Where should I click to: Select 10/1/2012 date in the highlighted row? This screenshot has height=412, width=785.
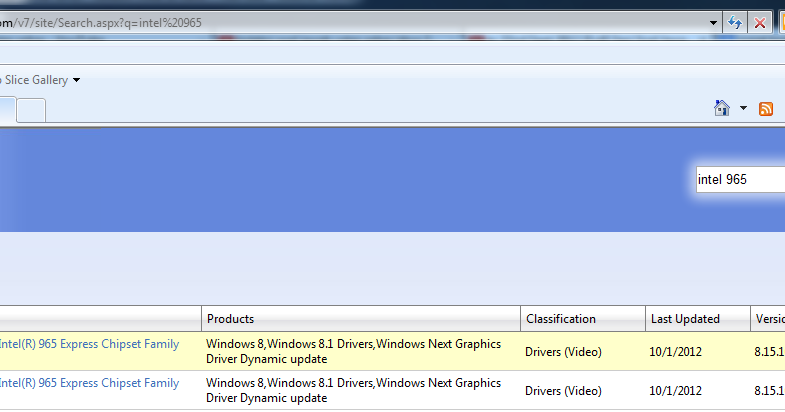pos(675,352)
